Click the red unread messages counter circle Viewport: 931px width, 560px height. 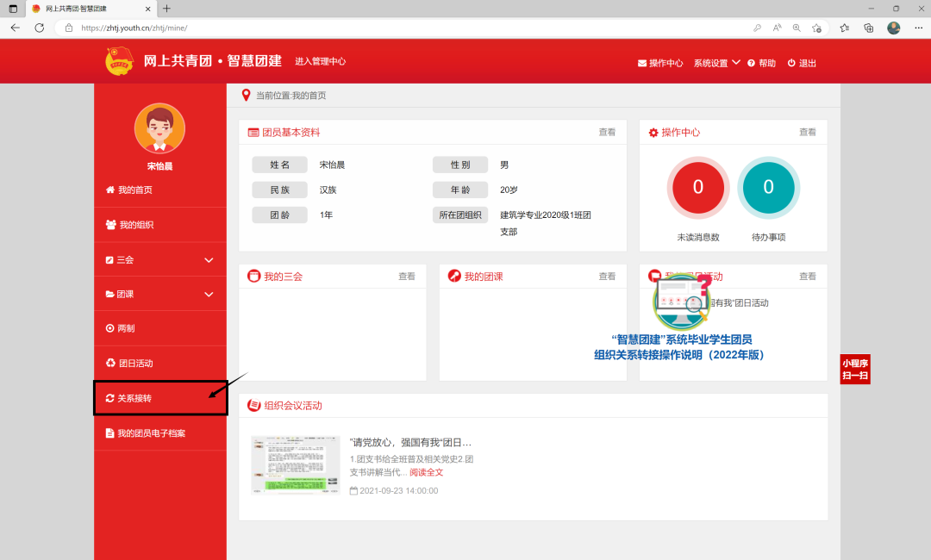pyautogui.click(x=698, y=188)
